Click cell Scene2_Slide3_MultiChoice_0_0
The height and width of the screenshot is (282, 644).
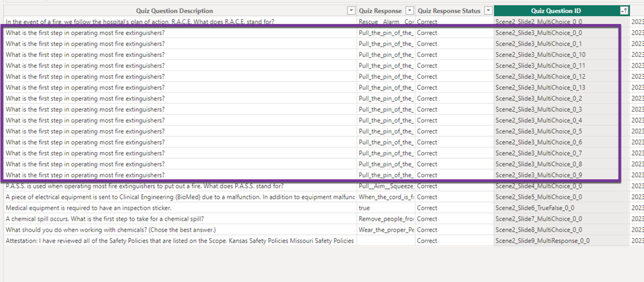(561, 33)
